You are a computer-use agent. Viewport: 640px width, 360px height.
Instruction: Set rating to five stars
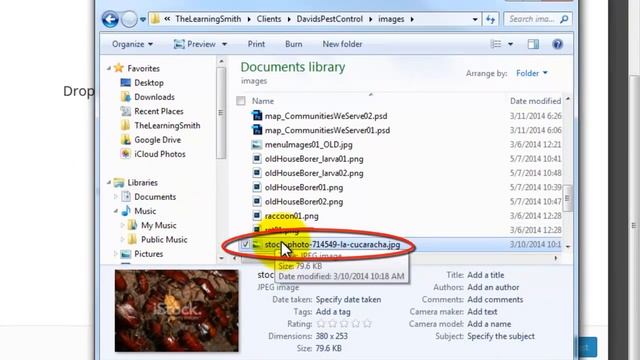tap(367, 324)
